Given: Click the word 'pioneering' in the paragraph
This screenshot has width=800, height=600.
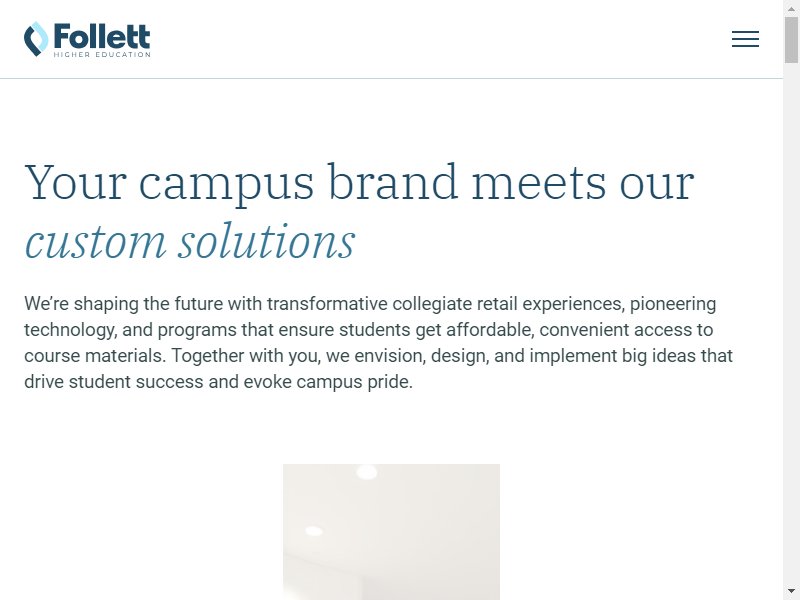Looking at the screenshot, I should pos(672,305).
